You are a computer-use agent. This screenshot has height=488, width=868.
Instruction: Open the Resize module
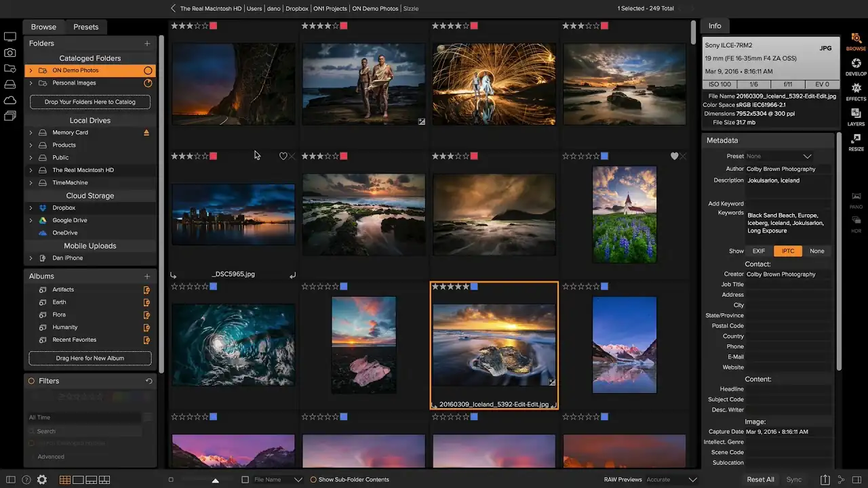(856, 142)
